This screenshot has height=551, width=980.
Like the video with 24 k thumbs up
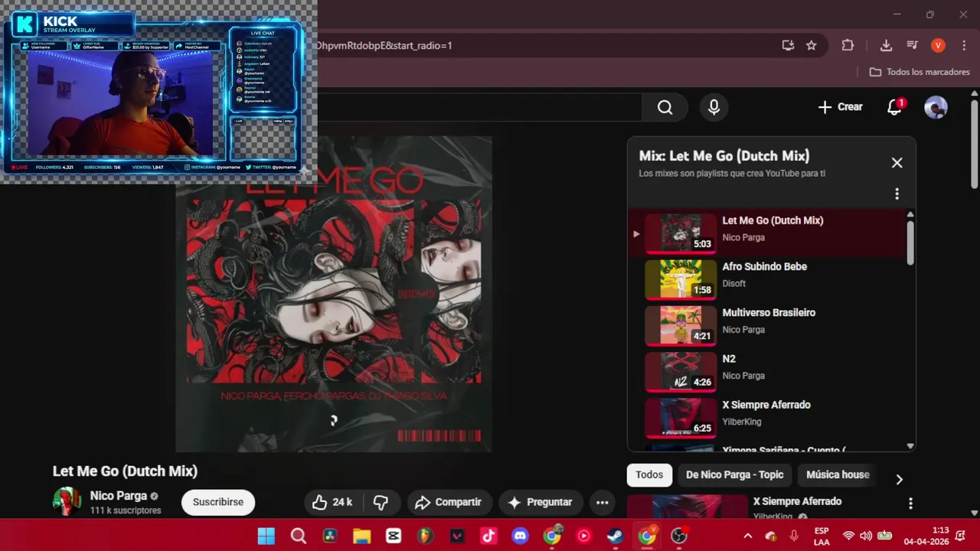point(332,502)
